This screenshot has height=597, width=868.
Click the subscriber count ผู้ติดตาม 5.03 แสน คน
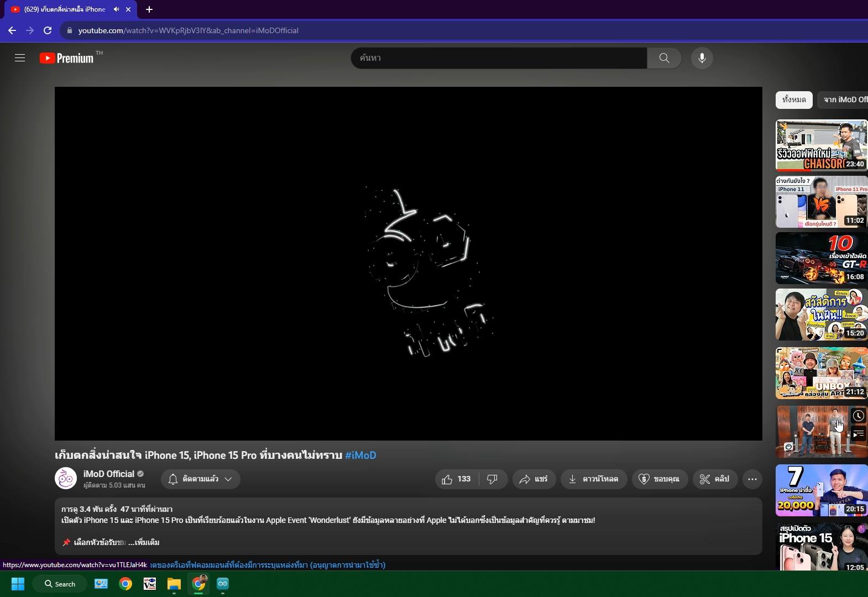pos(114,485)
